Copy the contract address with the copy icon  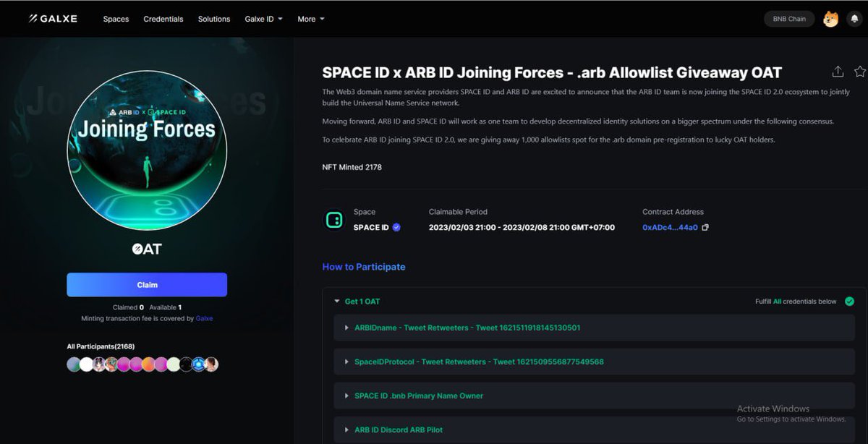point(705,226)
